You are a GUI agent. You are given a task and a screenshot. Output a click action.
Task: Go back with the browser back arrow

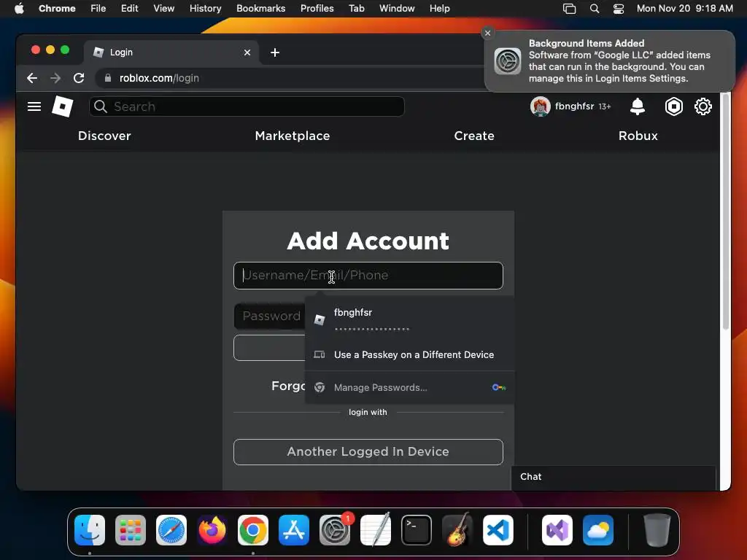point(32,78)
